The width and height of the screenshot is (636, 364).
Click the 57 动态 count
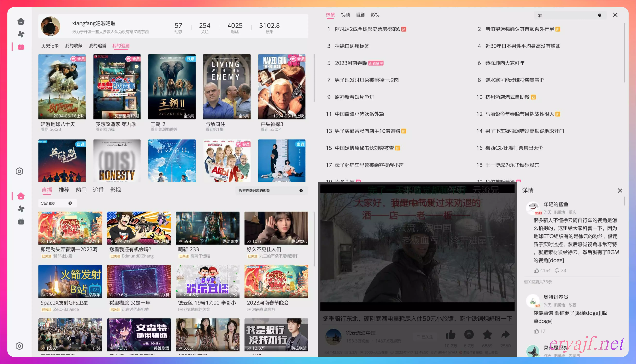(178, 28)
